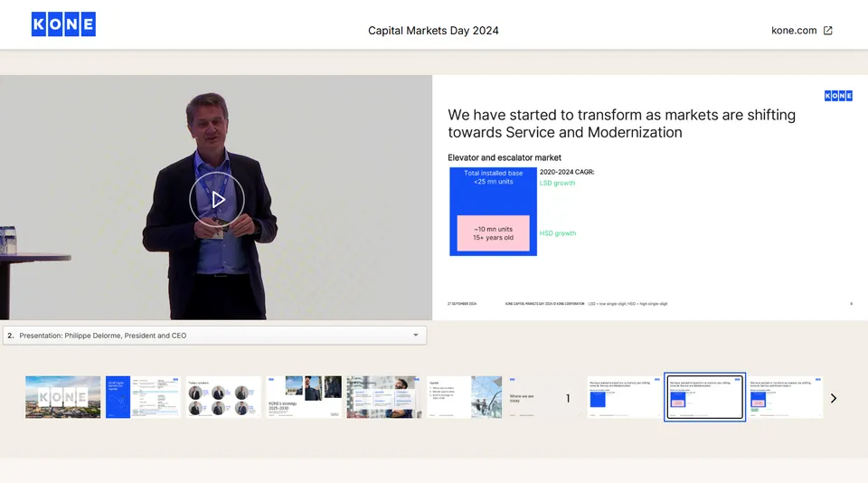The height and width of the screenshot is (483, 868).
Task: Select the KONE title slide thumbnail
Action: 62,397
